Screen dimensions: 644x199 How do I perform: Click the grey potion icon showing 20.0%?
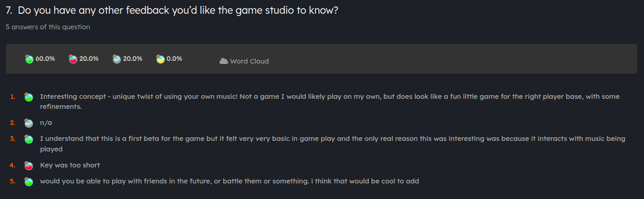point(117,59)
